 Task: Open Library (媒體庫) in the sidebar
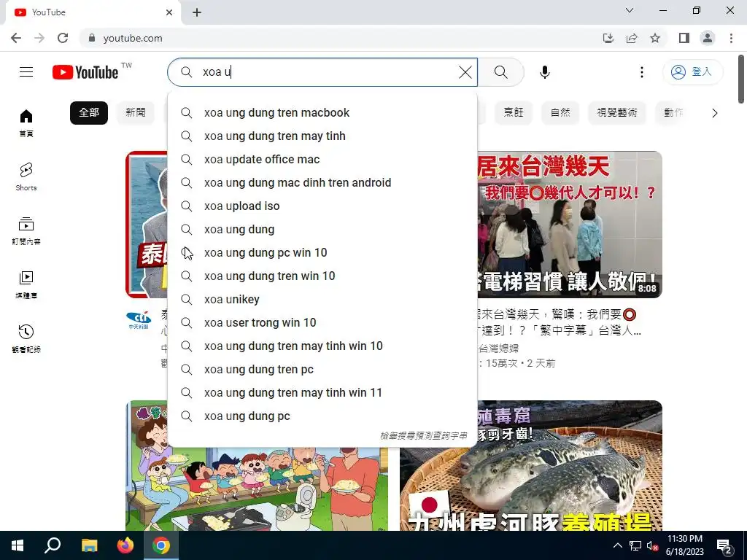tap(26, 284)
